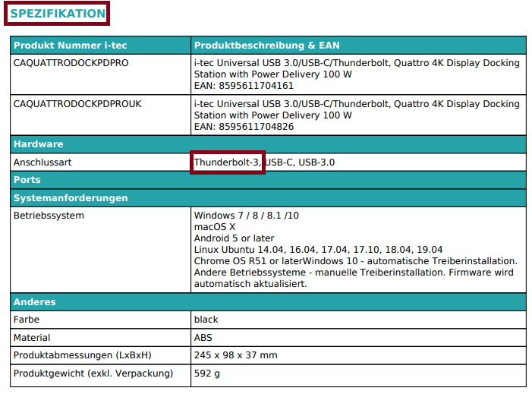Click the '245 x 98 x 37 mm' value
Image resolution: width=532 pixels, height=394 pixels.
click(x=235, y=355)
